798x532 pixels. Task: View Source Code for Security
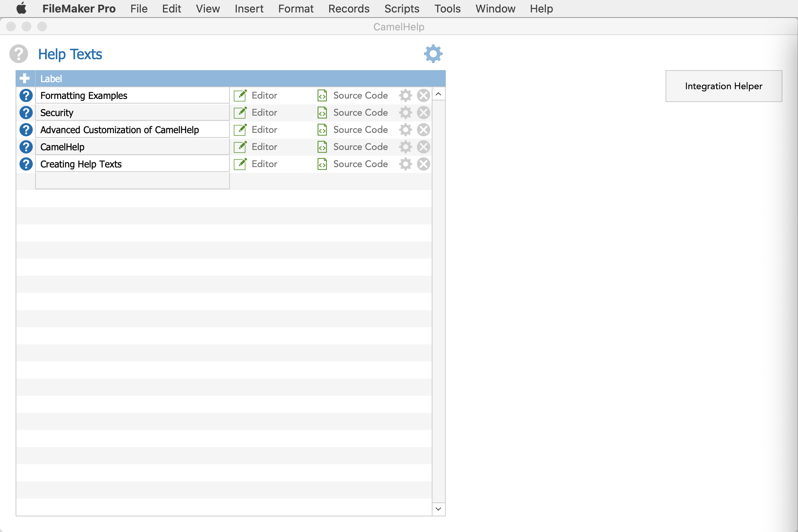point(353,113)
